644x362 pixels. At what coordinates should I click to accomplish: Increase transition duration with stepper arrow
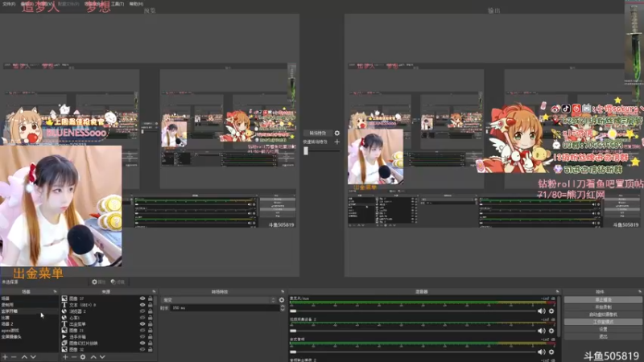point(283,306)
